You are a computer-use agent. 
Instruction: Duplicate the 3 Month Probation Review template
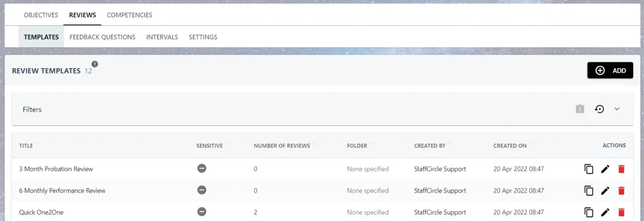pyautogui.click(x=589, y=169)
